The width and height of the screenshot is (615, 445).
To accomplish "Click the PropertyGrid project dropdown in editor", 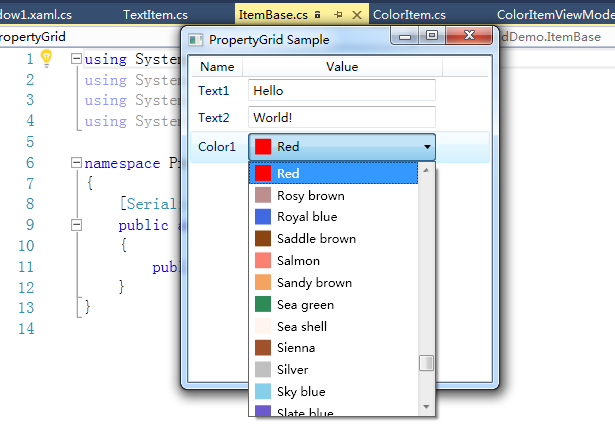I will pos(90,37).
